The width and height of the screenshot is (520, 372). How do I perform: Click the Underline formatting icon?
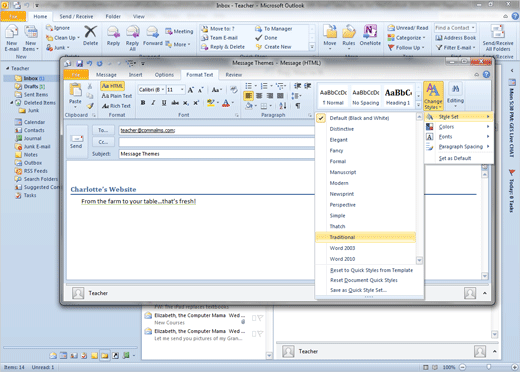164,103
